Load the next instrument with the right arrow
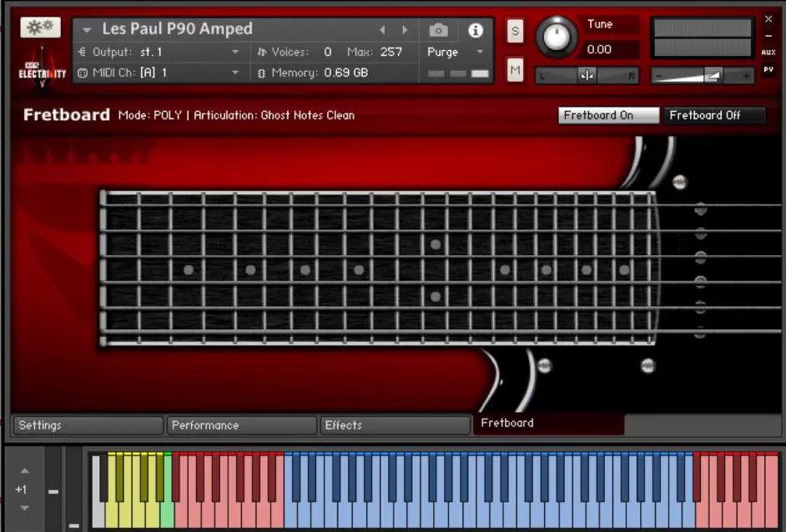The height and width of the screenshot is (532, 786). pos(405,30)
